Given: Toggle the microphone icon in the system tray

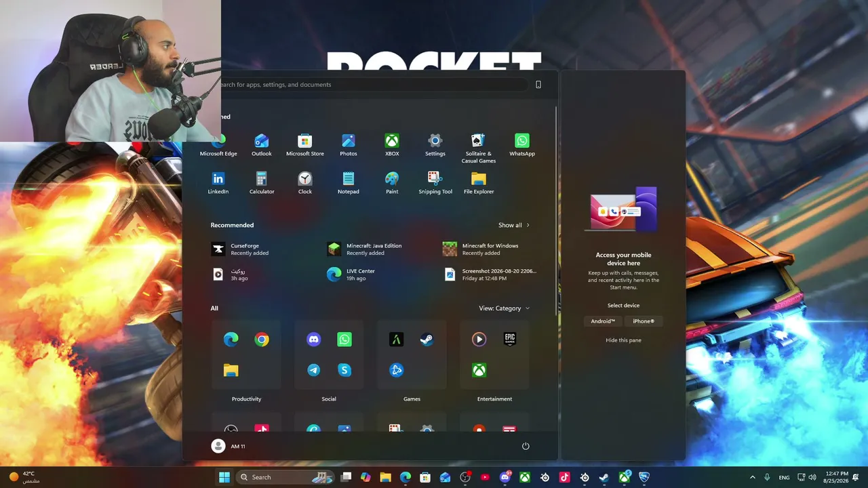Looking at the screenshot, I should [767, 477].
